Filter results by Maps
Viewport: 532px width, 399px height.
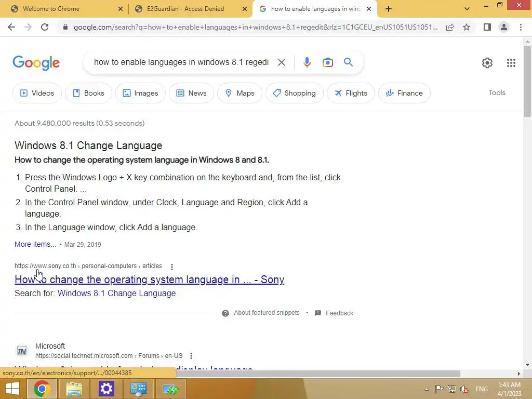(240, 93)
